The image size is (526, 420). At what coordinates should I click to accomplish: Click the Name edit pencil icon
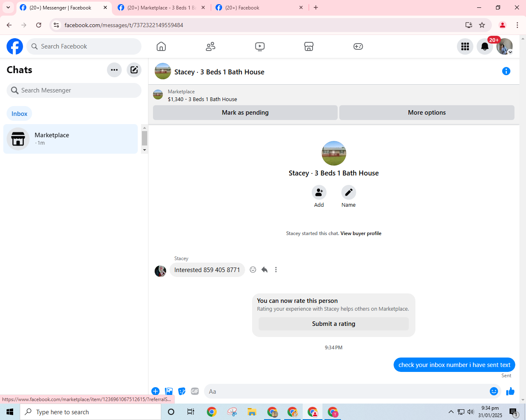click(x=349, y=192)
